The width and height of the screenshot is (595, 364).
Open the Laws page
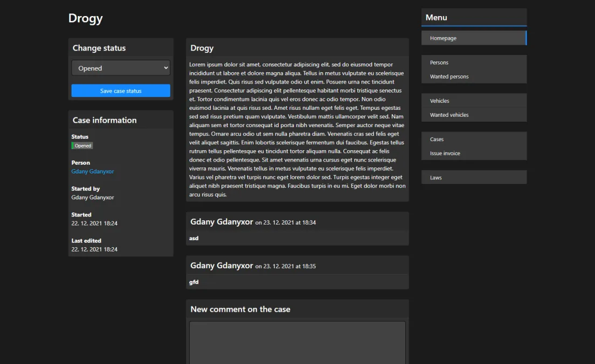pyautogui.click(x=435, y=177)
